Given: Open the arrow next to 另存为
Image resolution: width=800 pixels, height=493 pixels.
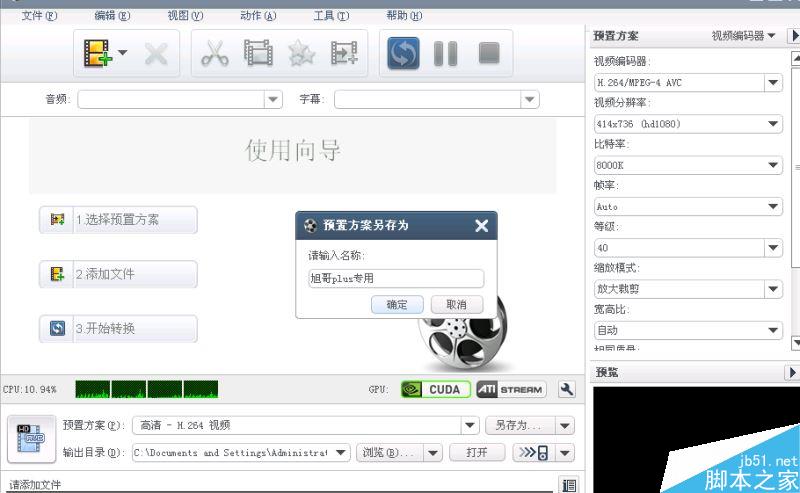Looking at the screenshot, I should point(565,425).
